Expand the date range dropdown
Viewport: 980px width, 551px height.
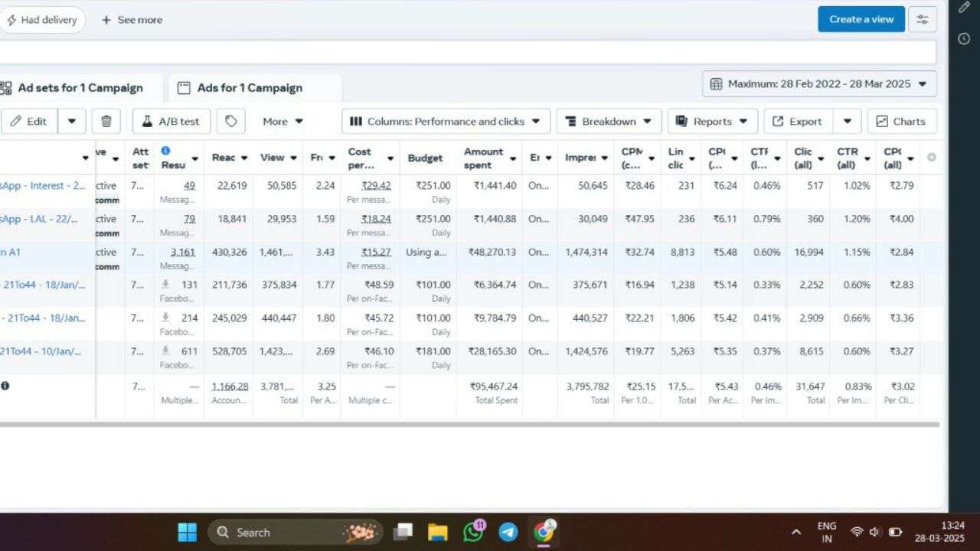point(819,84)
